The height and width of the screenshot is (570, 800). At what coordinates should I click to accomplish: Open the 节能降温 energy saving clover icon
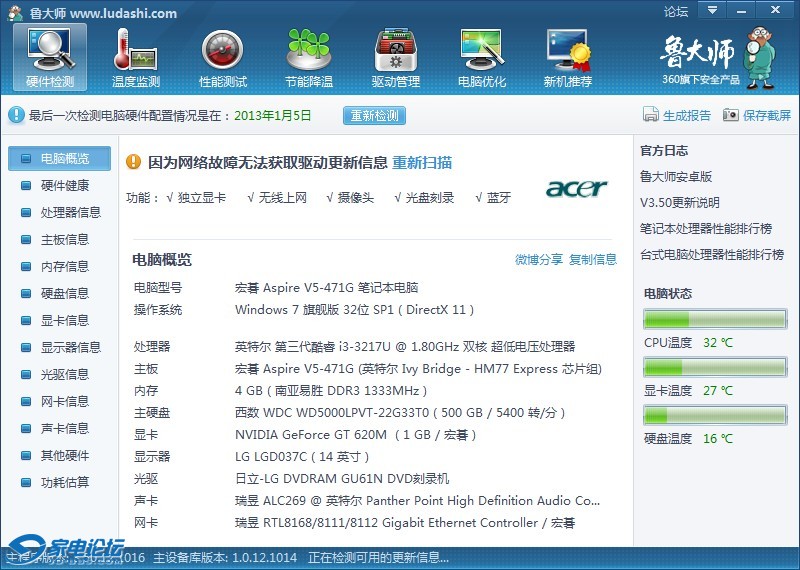tap(309, 57)
